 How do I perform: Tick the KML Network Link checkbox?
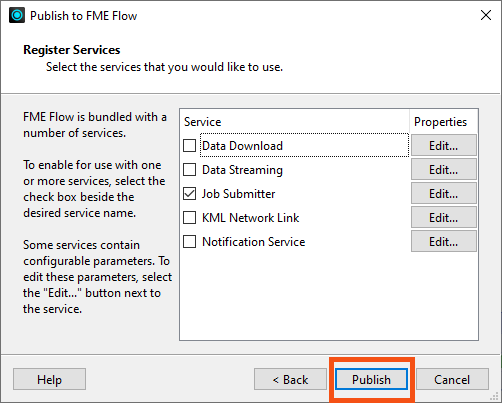[189, 217]
